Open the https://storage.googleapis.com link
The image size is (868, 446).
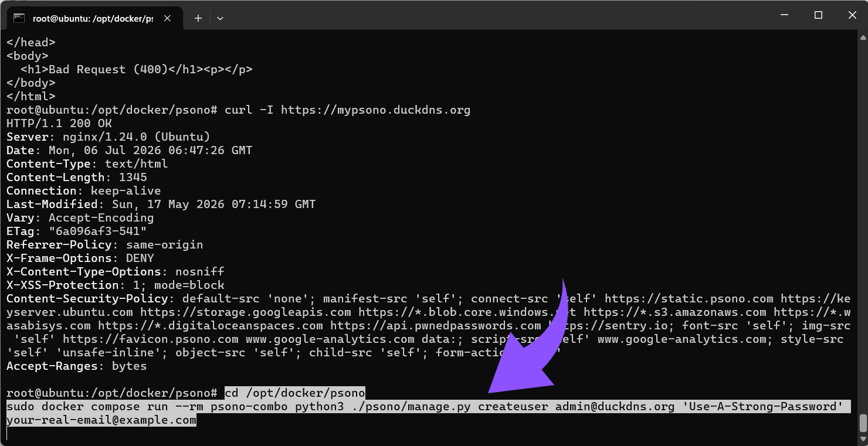246,312
